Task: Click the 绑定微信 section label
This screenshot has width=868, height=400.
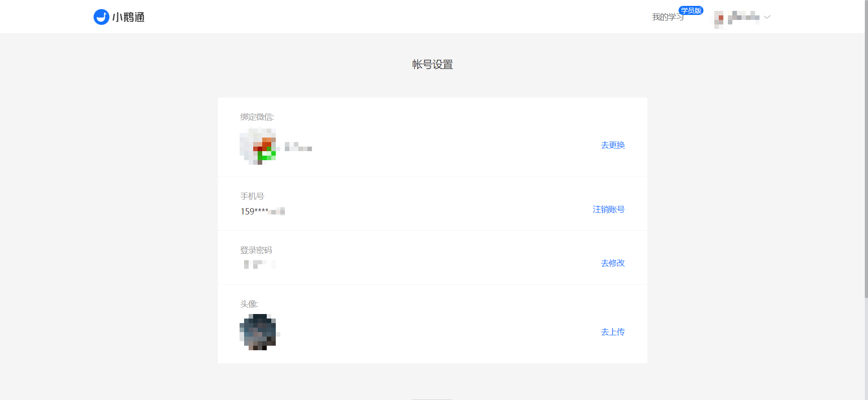Action: [257, 117]
